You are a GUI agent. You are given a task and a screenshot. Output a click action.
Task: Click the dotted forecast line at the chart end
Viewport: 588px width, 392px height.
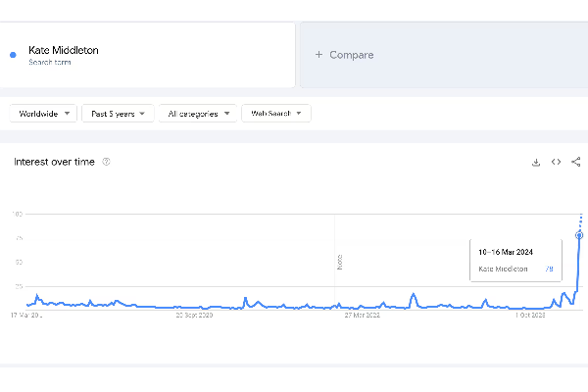point(582,220)
